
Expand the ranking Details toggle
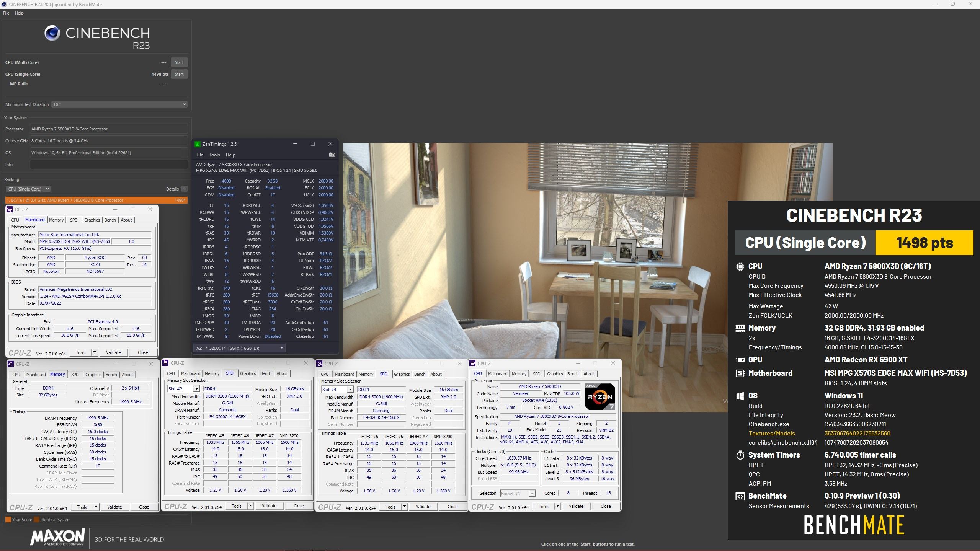(185, 189)
